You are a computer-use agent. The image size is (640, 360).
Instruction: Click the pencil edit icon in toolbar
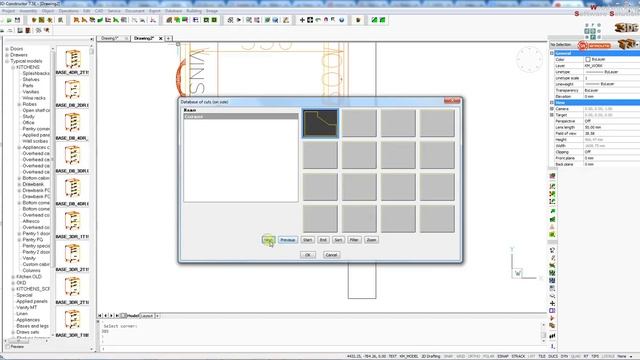pos(286,20)
